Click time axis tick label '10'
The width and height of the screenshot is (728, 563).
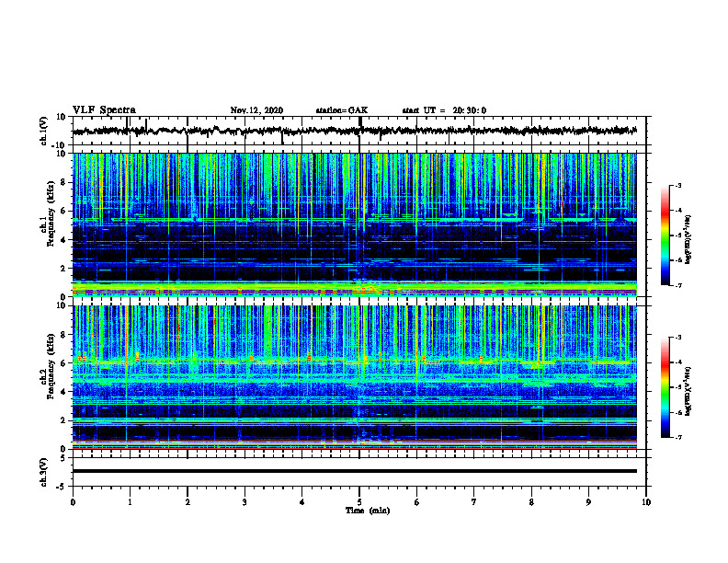tap(646, 502)
